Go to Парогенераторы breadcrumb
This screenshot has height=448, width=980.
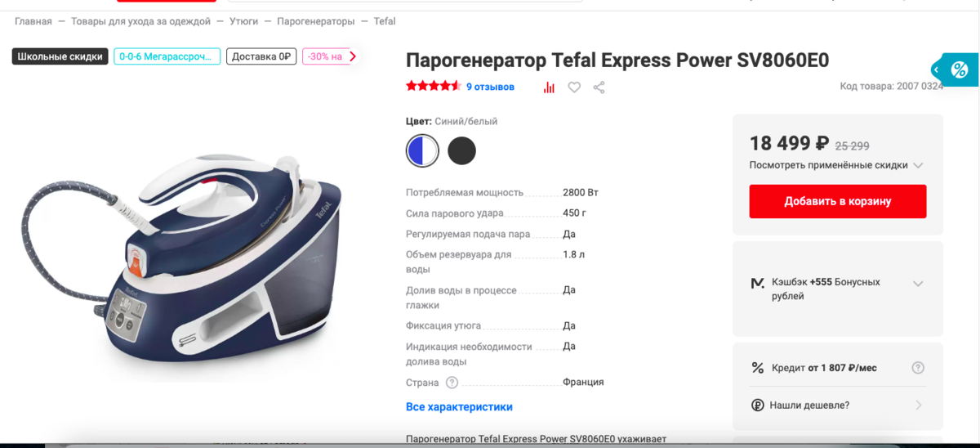315,21
